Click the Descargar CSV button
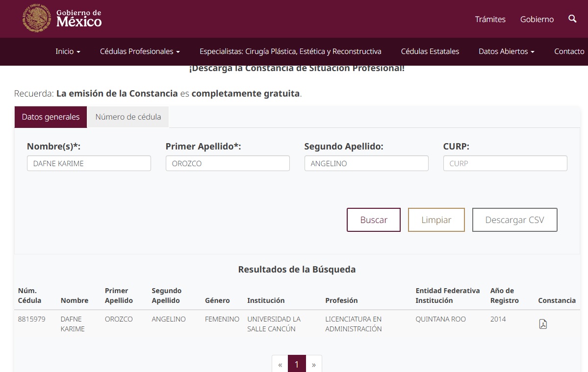 click(514, 220)
